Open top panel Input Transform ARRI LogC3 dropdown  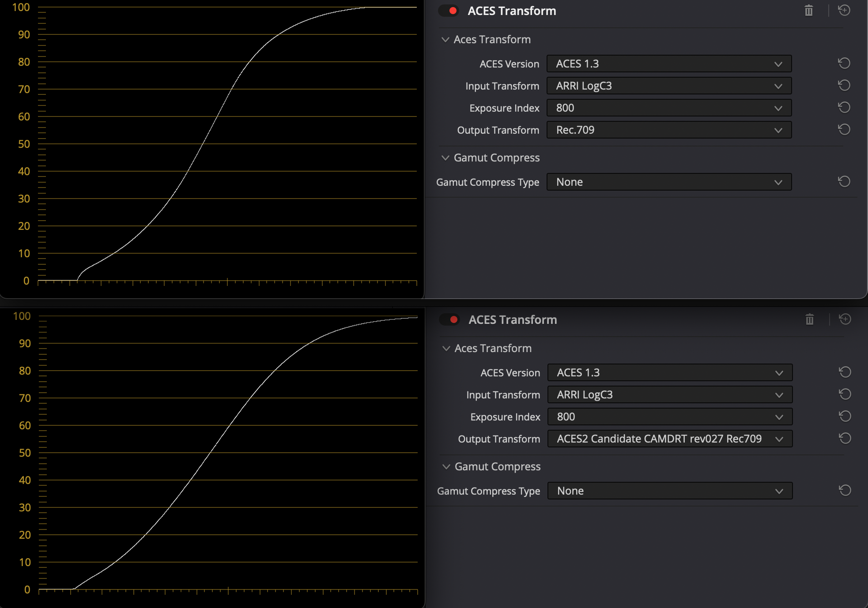click(669, 86)
